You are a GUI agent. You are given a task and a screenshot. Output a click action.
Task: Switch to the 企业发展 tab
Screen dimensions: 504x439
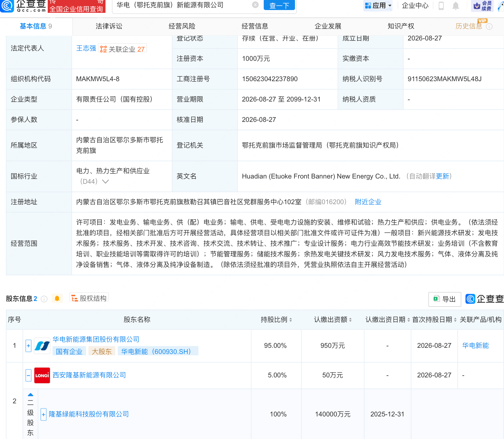(328, 26)
